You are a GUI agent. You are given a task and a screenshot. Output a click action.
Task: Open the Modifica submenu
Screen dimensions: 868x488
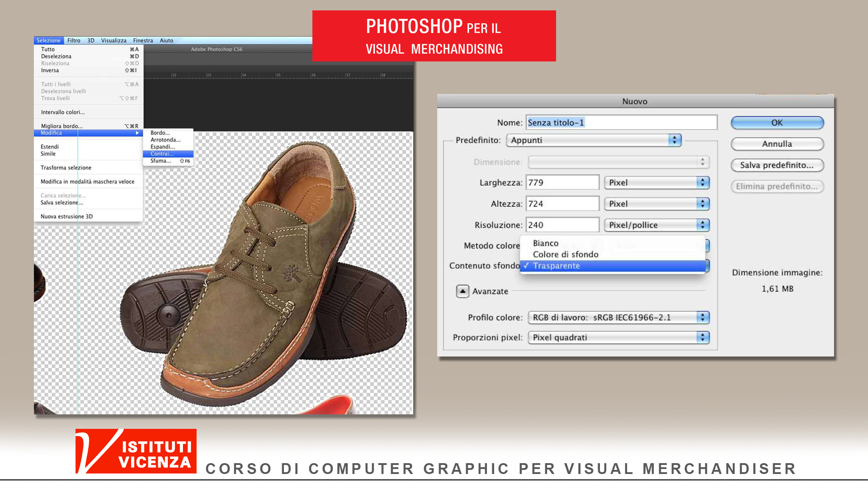[x=89, y=133]
